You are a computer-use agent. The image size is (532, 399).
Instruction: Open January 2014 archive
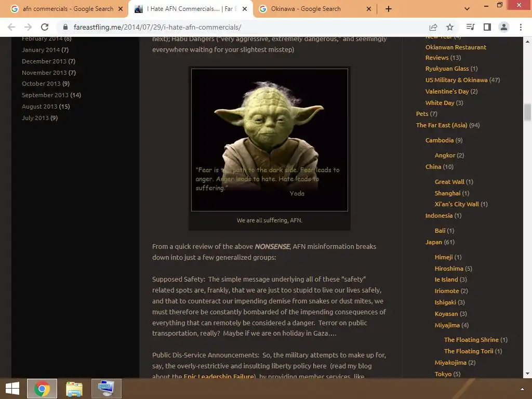[x=41, y=50]
